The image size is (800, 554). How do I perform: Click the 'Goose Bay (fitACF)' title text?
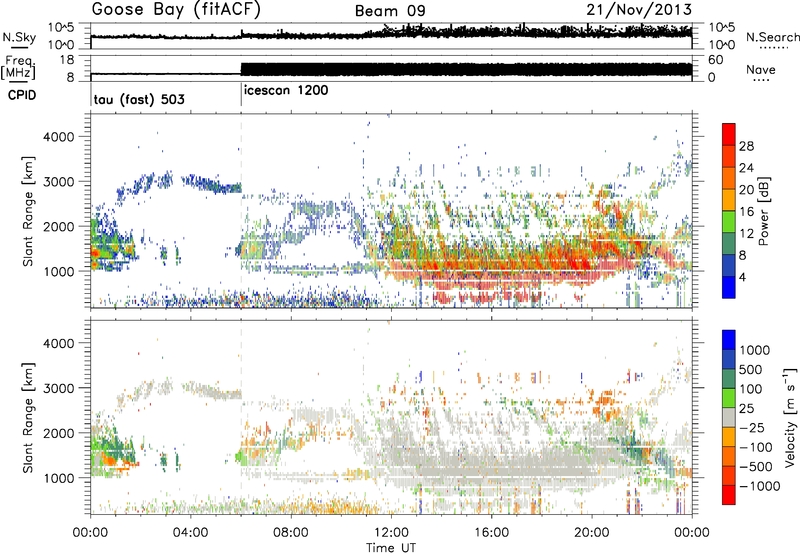coord(176,9)
